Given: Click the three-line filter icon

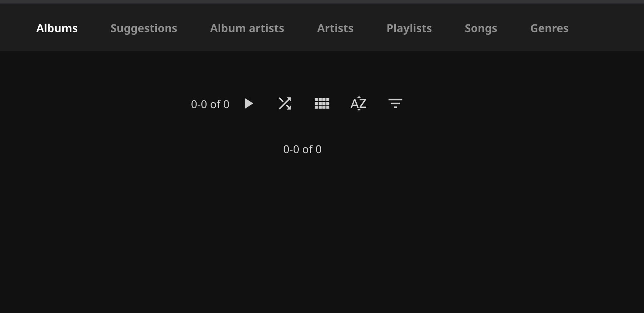Looking at the screenshot, I should coord(395,104).
